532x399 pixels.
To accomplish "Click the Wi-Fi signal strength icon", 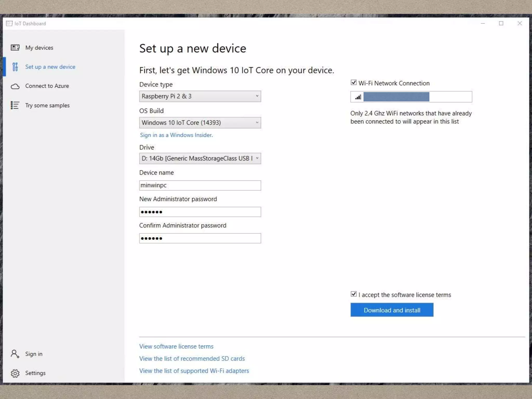I will tap(358, 97).
